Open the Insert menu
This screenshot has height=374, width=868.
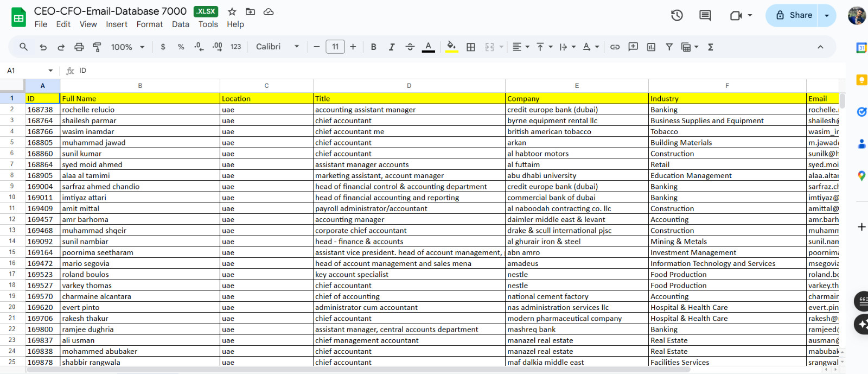(x=117, y=24)
